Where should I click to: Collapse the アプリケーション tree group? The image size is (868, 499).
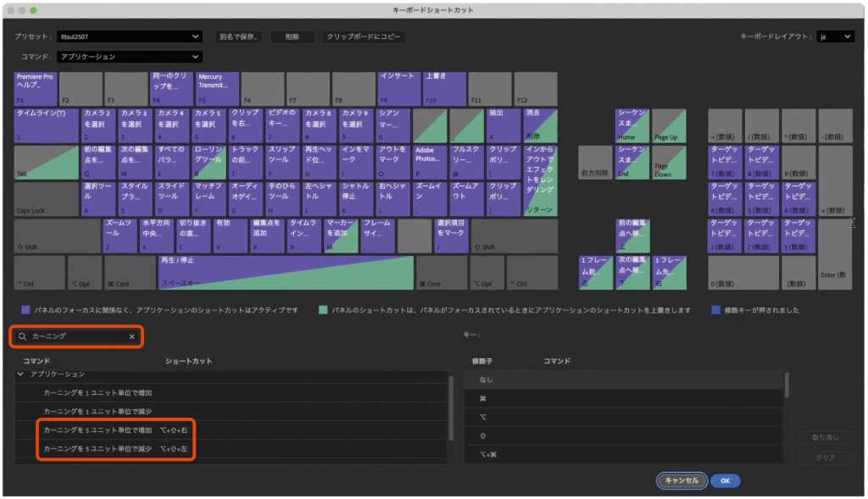[20, 374]
